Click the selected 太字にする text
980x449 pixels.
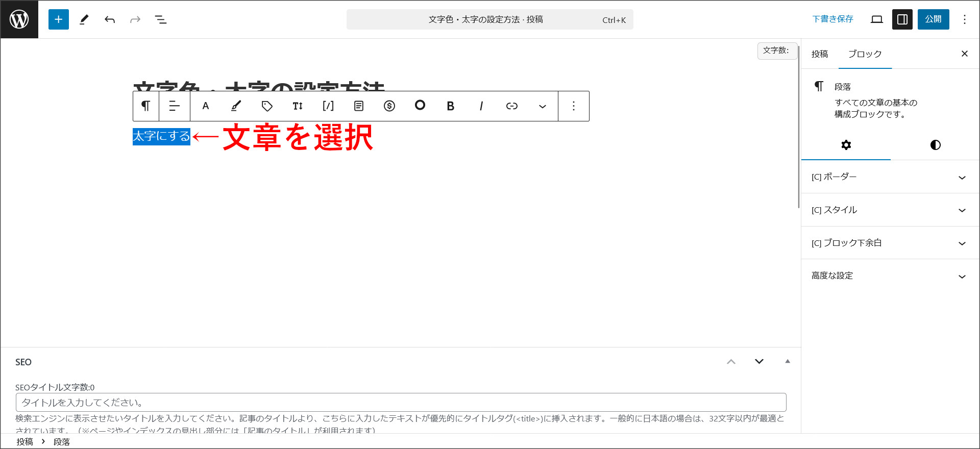point(161,136)
